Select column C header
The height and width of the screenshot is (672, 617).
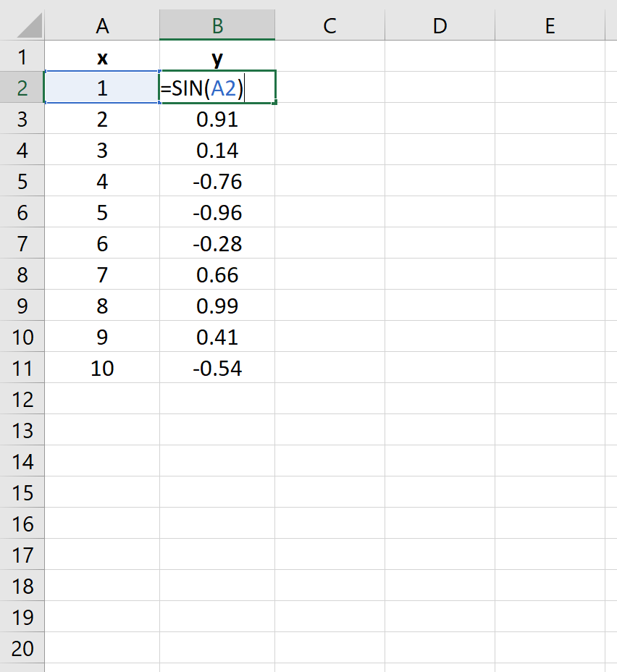click(x=330, y=26)
